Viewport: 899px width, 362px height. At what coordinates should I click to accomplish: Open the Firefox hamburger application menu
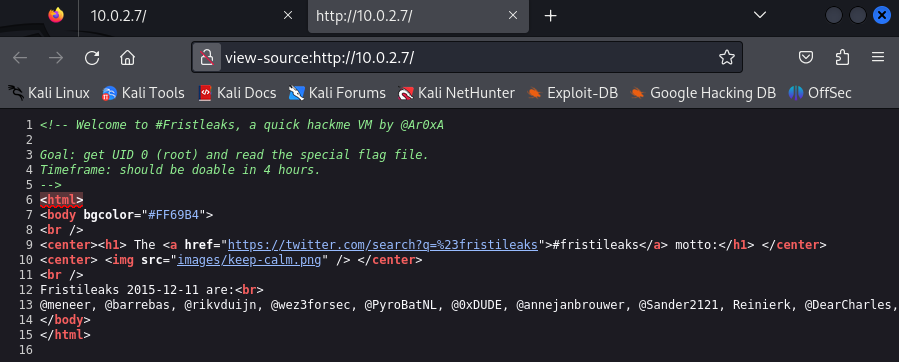(878, 57)
